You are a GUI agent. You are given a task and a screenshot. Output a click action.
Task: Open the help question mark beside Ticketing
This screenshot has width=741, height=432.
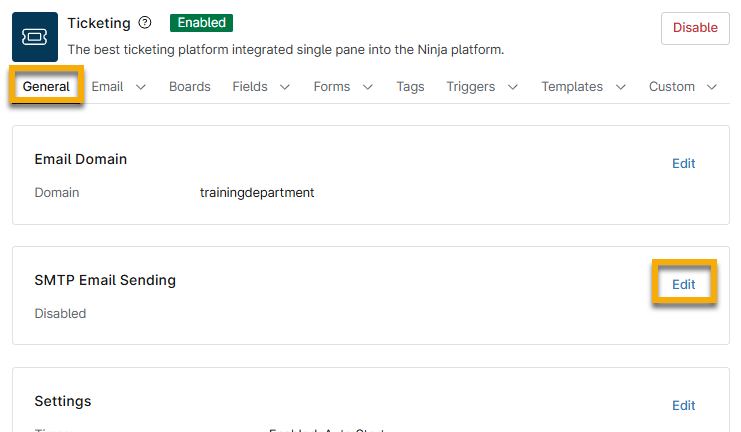click(x=145, y=23)
